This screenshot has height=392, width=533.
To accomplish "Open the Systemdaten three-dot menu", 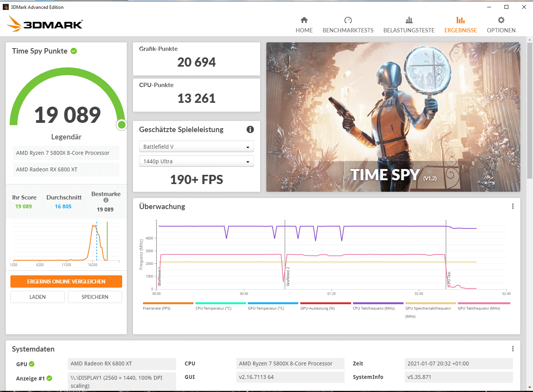I will [513, 349].
